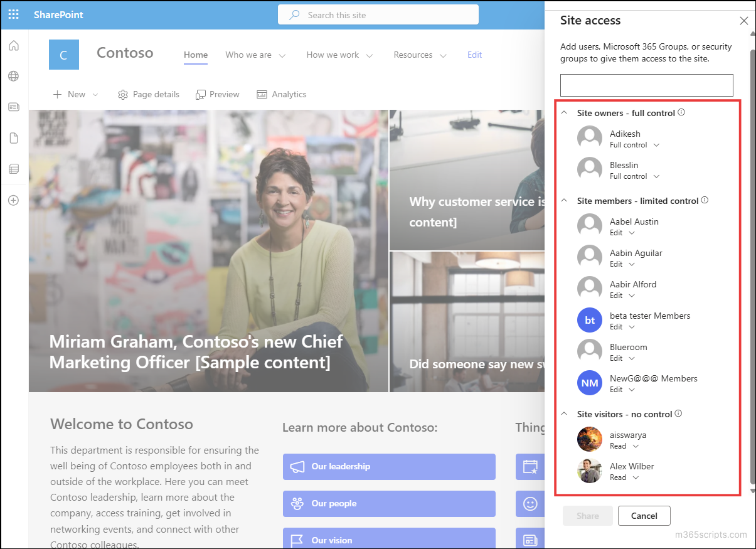Viewport: 756px width, 549px height.
Task: Click the Preview icon on the toolbar
Action: click(200, 94)
